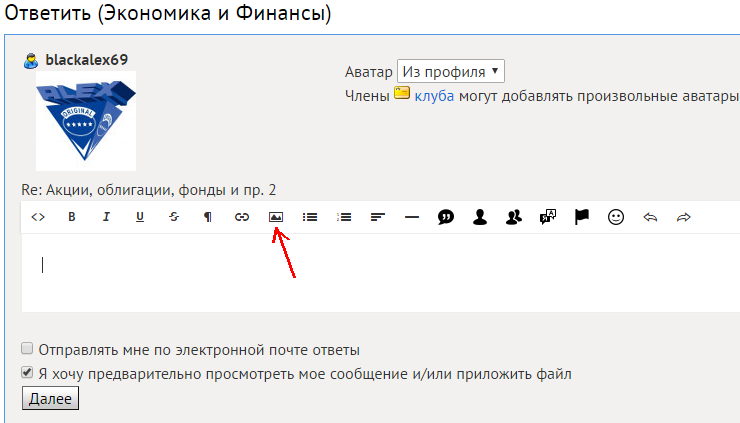Image resolution: width=740 pixels, height=423 pixels.
Task: Insert a horizontal line
Action: (412, 217)
